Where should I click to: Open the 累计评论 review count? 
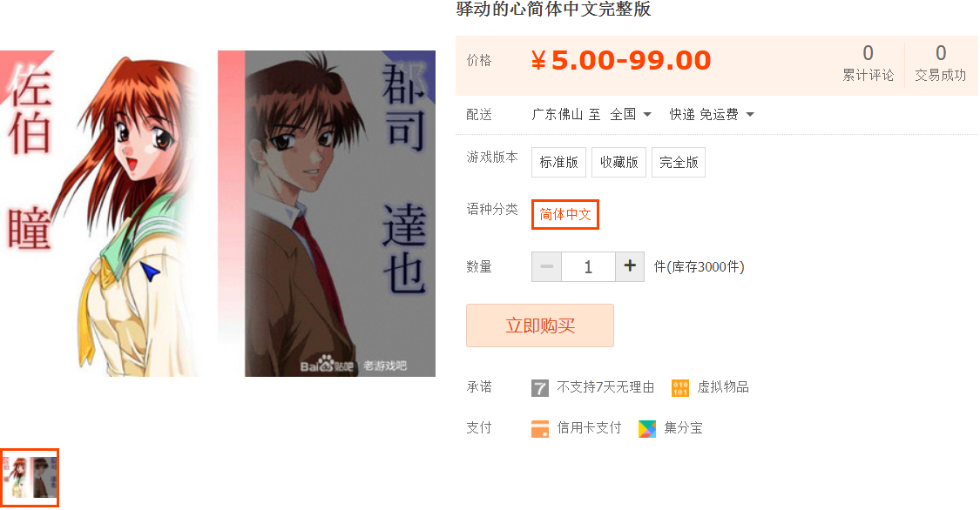click(868, 64)
